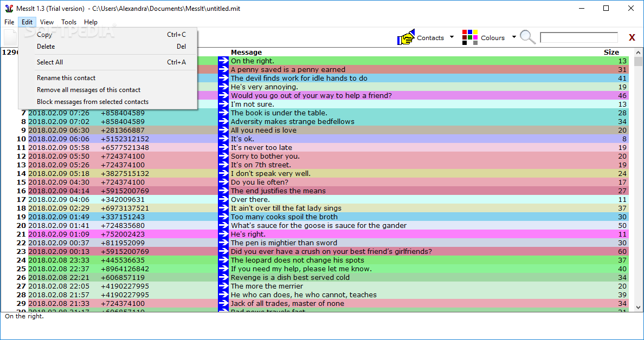Select message 'If you need my help, please let me know.'
Image resolution: width=644 pixels, height=340 pixels.
301,269
